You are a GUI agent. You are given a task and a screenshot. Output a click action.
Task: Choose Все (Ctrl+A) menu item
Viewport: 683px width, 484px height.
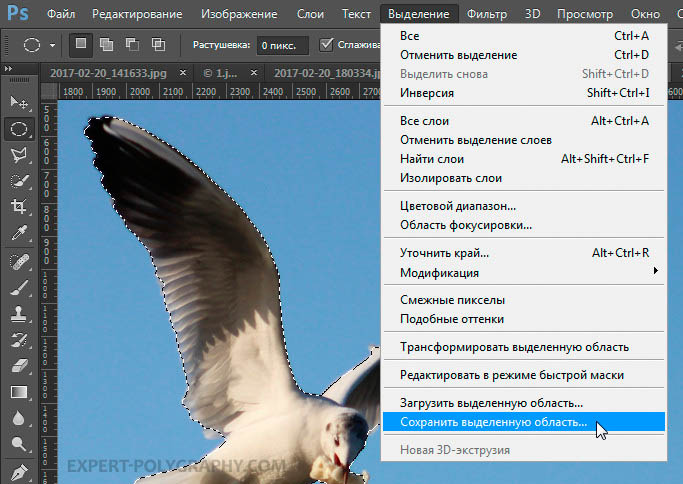pos(524,36)
